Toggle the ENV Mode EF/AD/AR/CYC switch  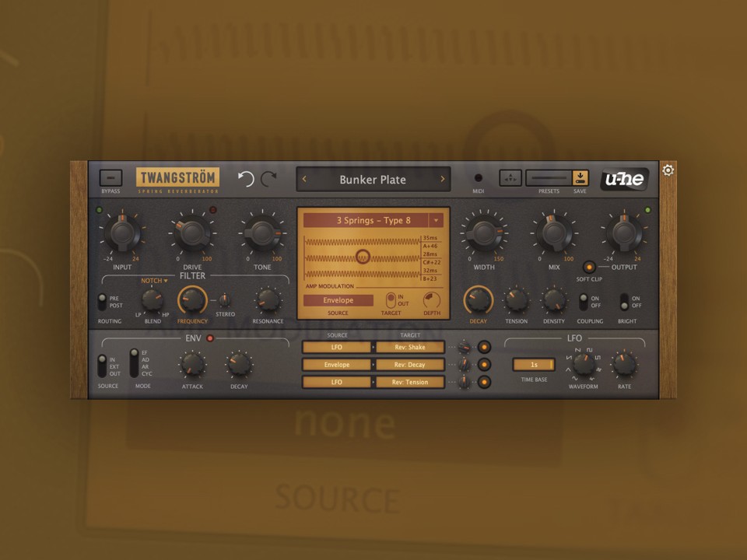coord(135,363)
